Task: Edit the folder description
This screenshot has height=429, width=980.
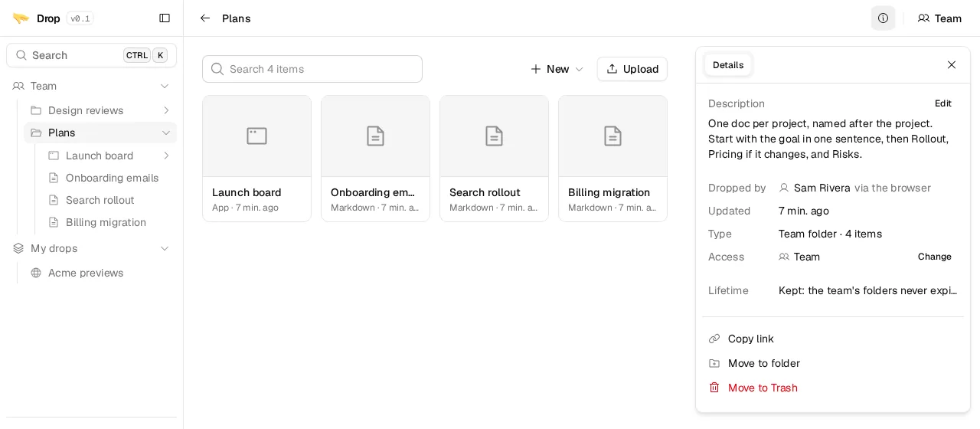Action: [x=943, y=103]
